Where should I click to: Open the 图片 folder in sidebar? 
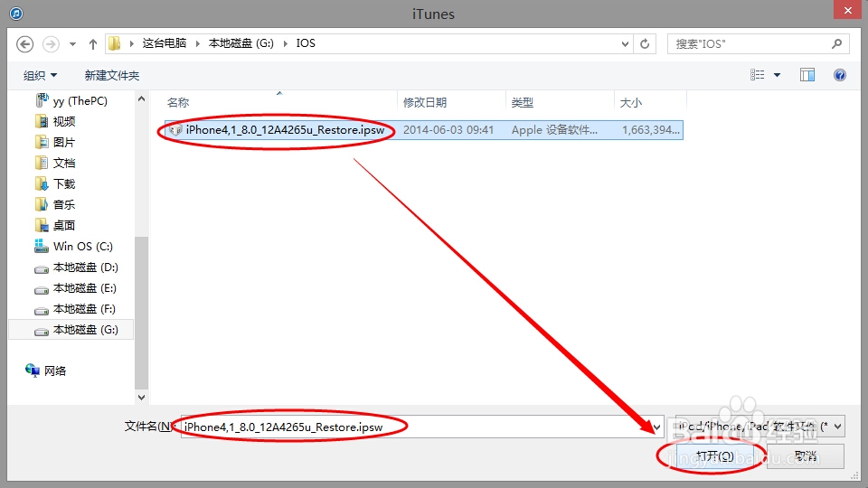point(63,142)
